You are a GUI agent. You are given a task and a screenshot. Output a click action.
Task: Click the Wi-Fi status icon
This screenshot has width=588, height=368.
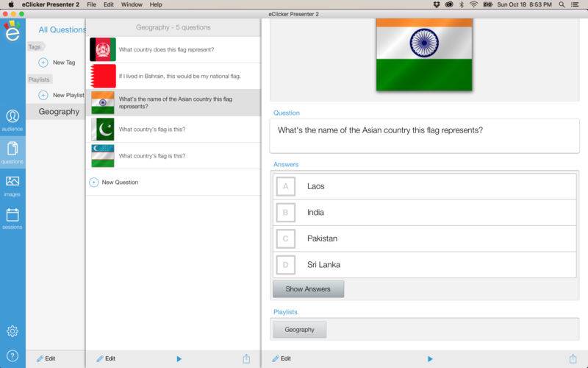pos(473,4)
